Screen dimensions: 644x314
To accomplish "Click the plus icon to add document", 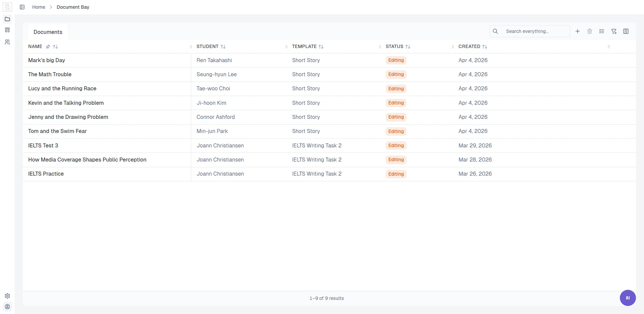I will tap(578, 31).
